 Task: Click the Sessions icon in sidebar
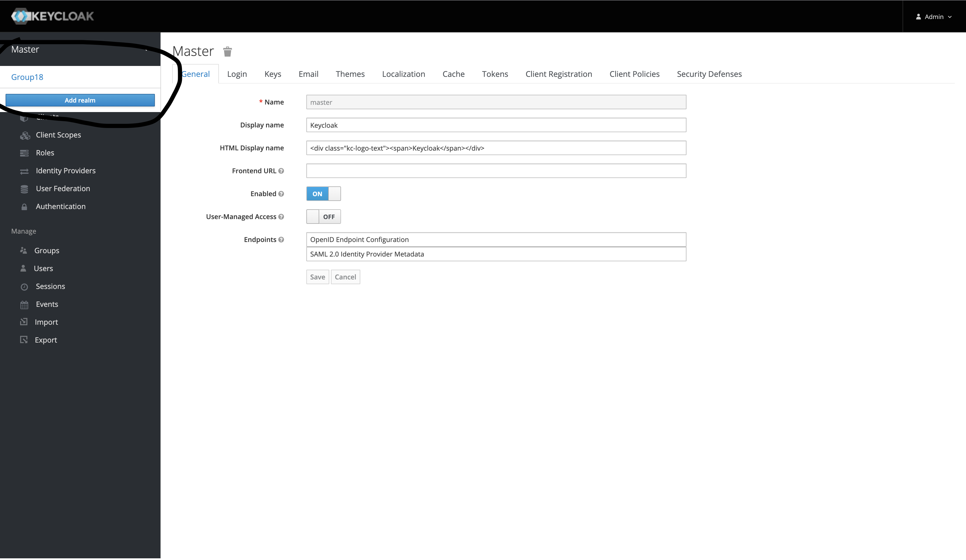click(x=24, y=286)
